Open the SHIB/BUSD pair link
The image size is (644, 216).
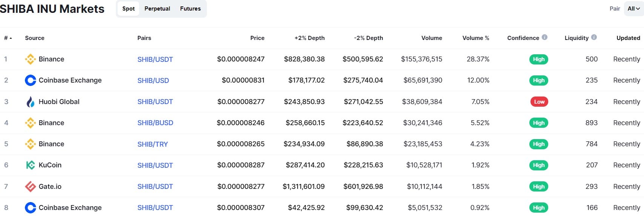click(155, 123)
